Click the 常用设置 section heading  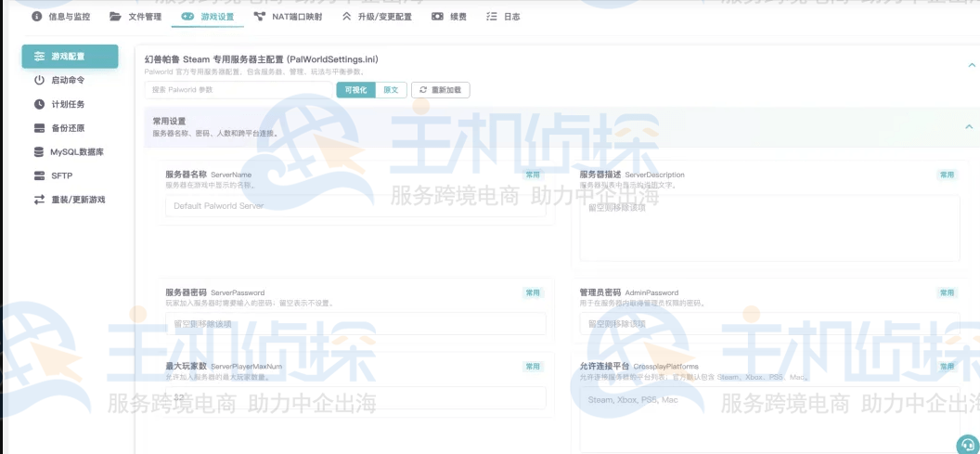tap(169, 122)
